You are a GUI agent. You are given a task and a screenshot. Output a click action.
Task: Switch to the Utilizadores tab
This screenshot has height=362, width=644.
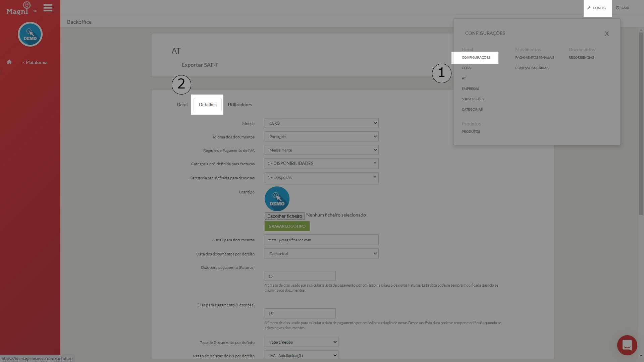(239, 105)
